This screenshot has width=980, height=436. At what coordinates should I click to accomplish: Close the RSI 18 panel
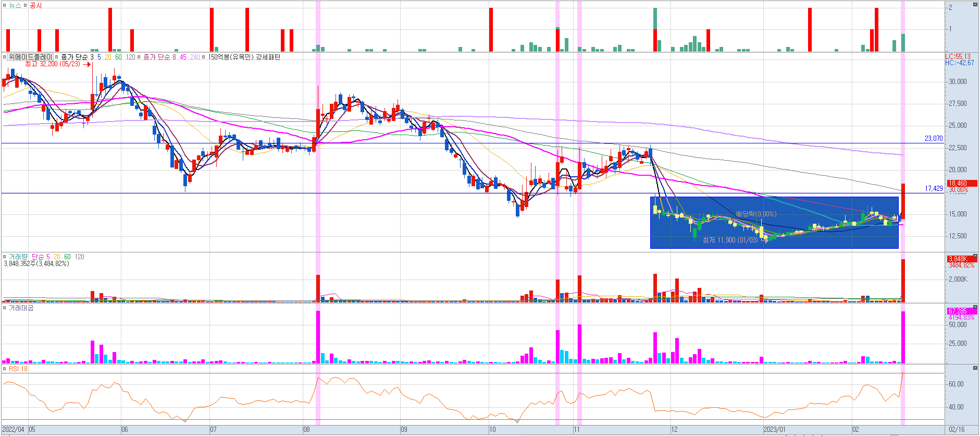(975, 368)
